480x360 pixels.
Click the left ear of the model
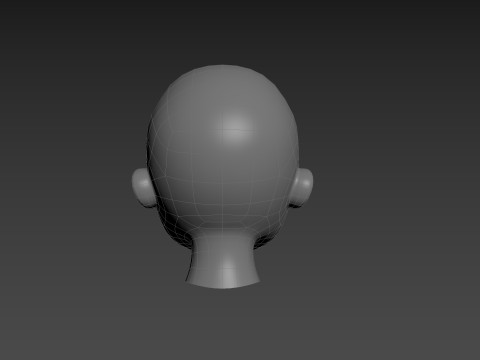coord(143,187)
